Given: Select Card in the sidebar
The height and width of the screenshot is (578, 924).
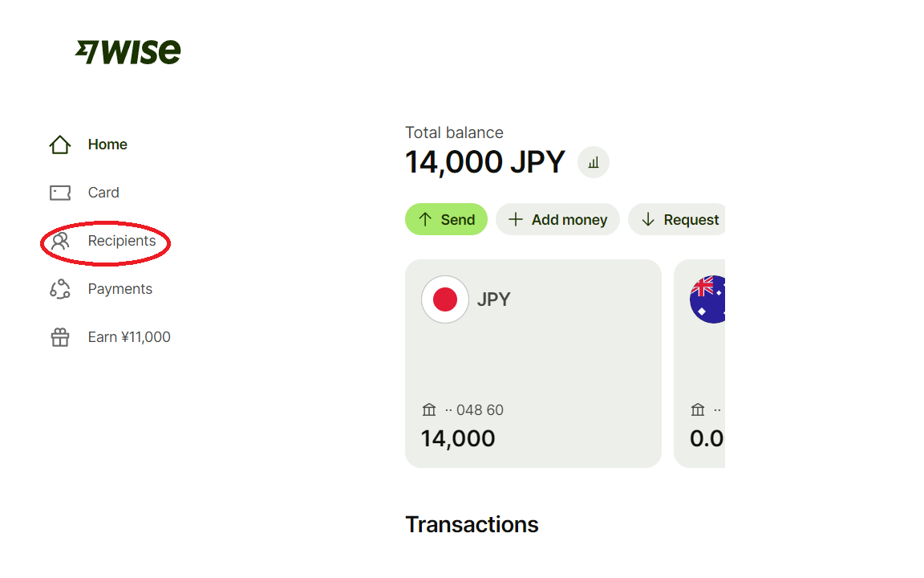Looking at the screenshot, I should (103, 193).
